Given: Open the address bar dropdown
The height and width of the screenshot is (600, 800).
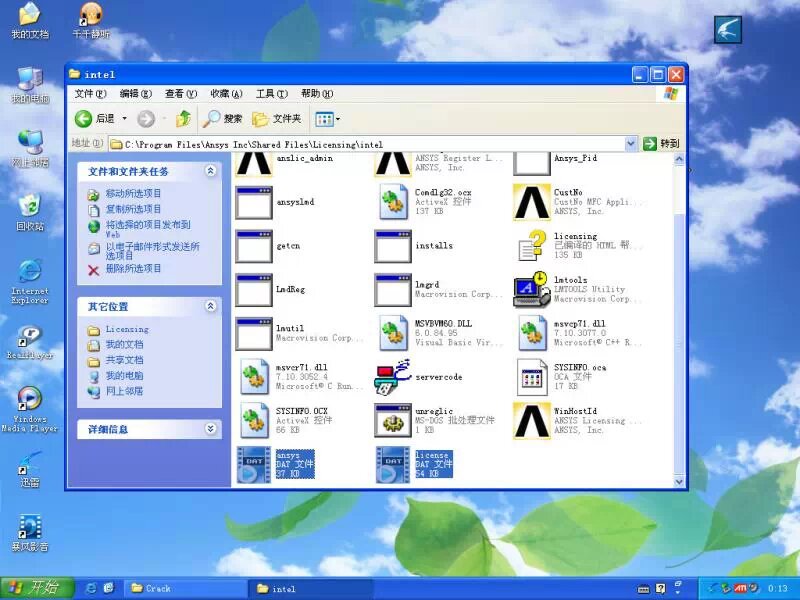Looking at the screenshot, I should tap(631, 144).
